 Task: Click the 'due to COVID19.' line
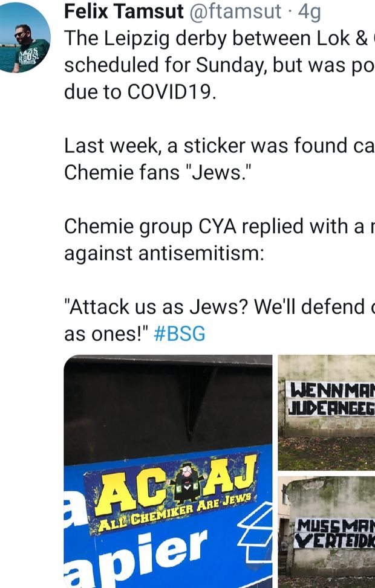140,92
